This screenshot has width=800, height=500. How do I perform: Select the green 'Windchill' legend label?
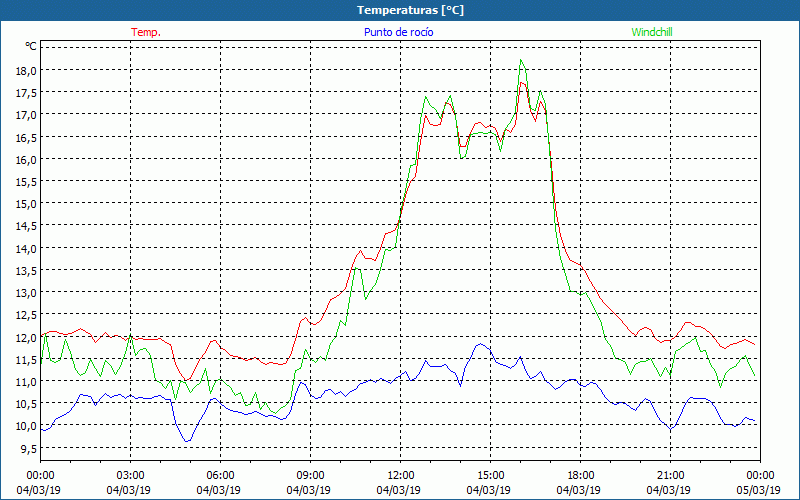tap(652, 32)
